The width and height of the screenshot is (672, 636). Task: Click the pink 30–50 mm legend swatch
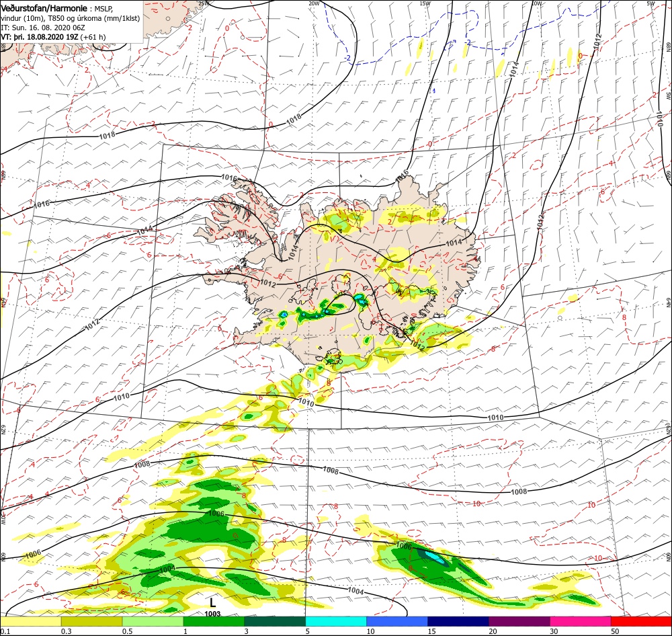[x=581, y=622]
